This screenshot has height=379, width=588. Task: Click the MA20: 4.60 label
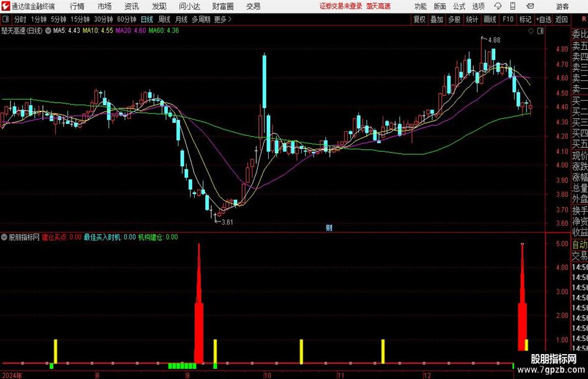(x=131, y=30)
